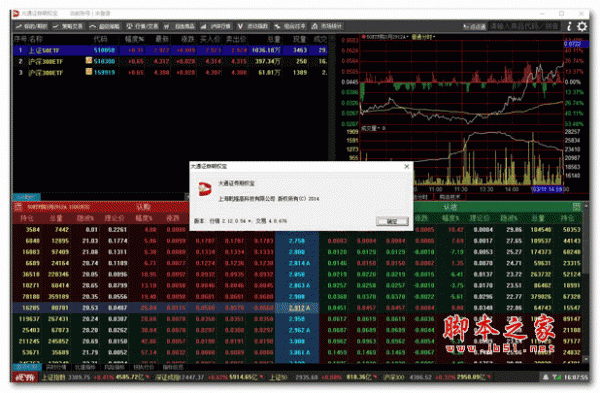
Task: Open the 标的/期权 toolbar item
Action: [32, 26]
